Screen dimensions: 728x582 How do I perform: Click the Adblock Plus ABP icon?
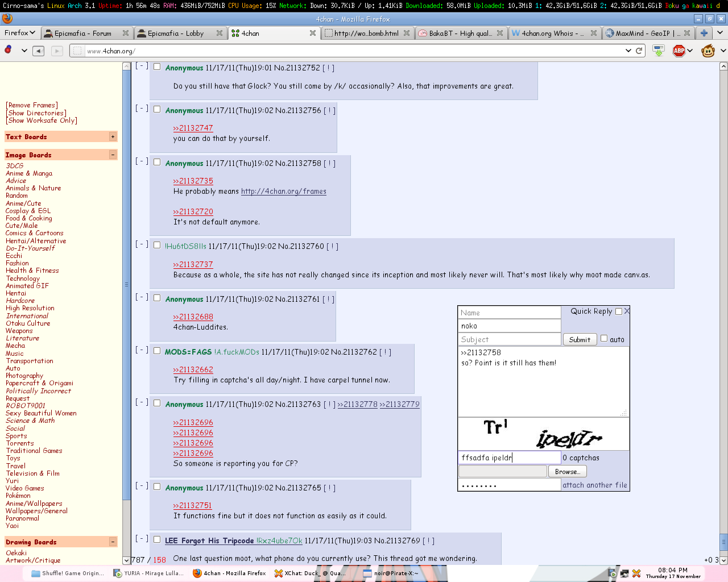pyautogui.click(x=679, y=51)
